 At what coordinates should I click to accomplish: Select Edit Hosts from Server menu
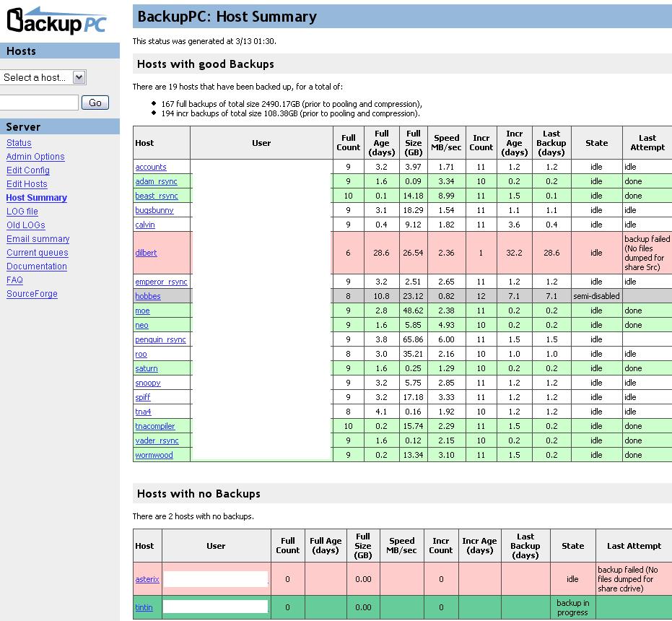click(x=27, y=184)
